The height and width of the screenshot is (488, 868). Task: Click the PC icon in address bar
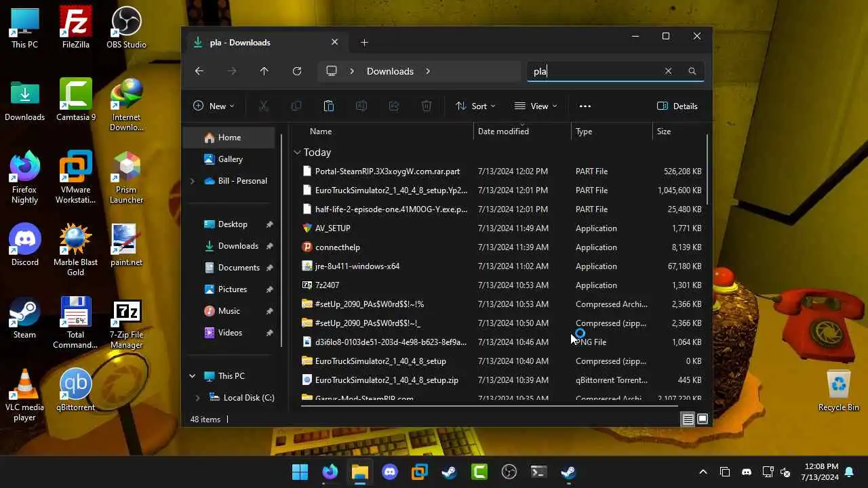(x=332, y=71)
